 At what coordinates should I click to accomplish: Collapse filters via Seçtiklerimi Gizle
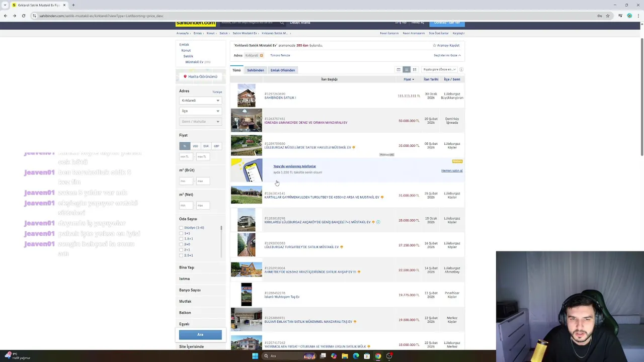click(447, 55)
